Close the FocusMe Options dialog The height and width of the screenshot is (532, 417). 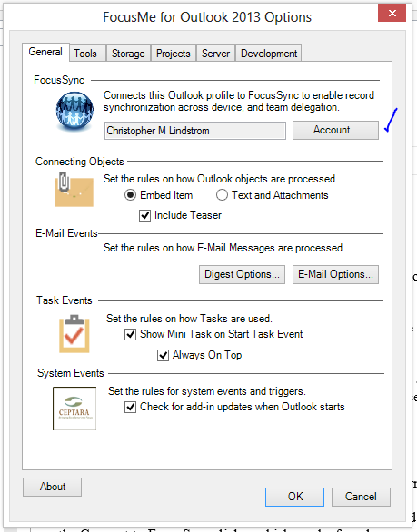(x=392, y=14)
